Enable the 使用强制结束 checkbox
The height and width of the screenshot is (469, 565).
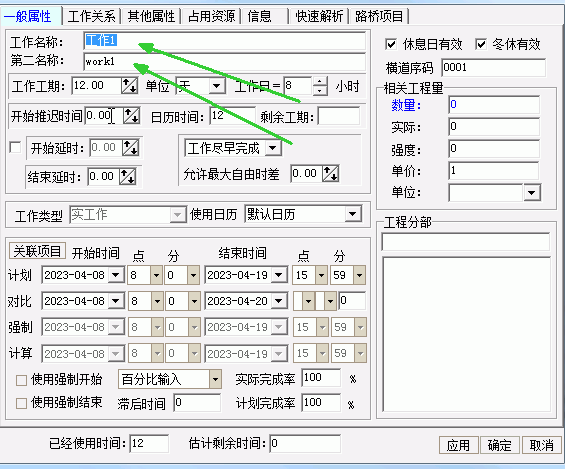tap(21, 403)
